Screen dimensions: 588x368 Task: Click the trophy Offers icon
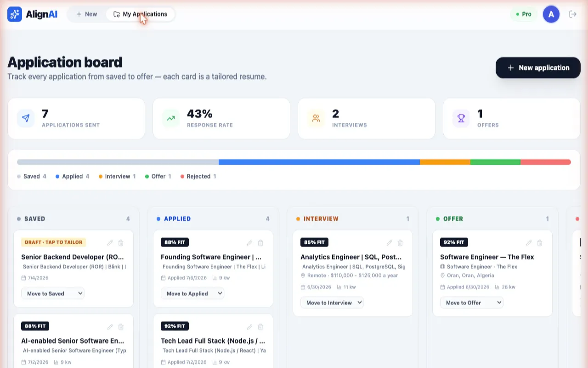coord(461,118)
